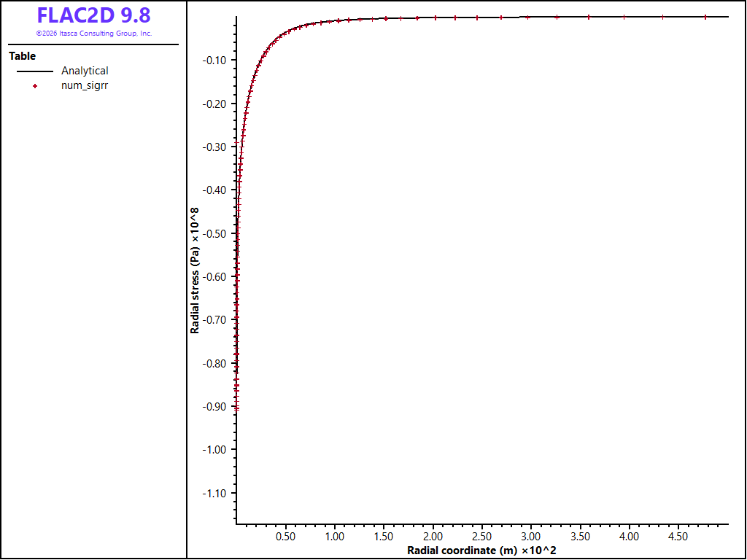Click the -0.50 tick label on the y-axis
This screenshot has height=560, width=747.
214,233
